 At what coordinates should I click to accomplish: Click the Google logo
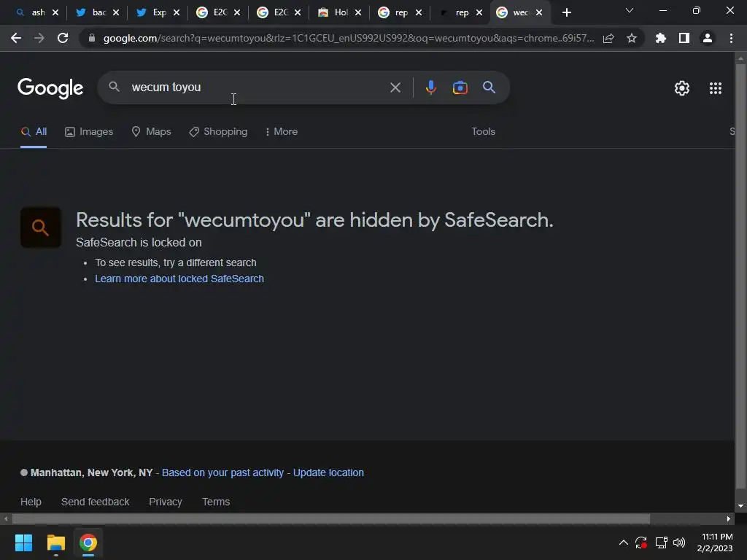tap(50, 87)
